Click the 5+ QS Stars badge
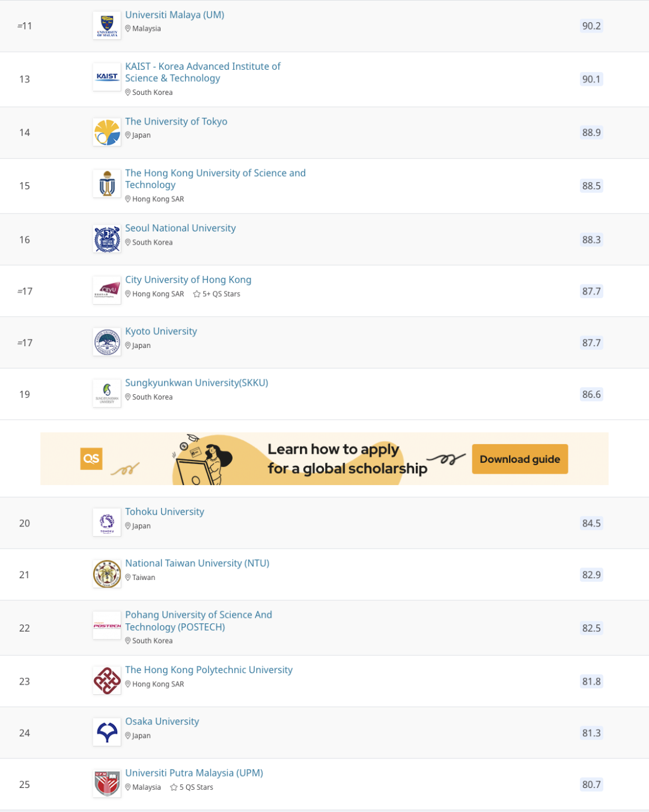649x812 pixels. coord(216,294)
